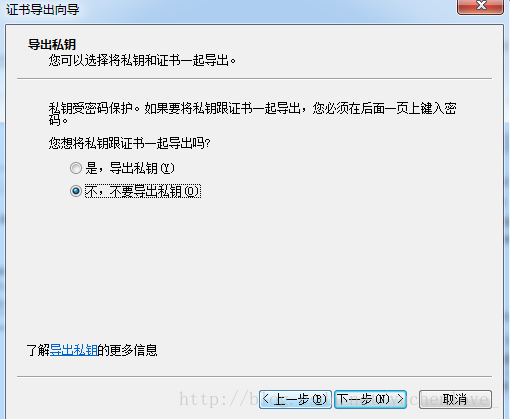510x419 pixels.
Task: Click the separator line above the buttons
Action: coord(254,377)
